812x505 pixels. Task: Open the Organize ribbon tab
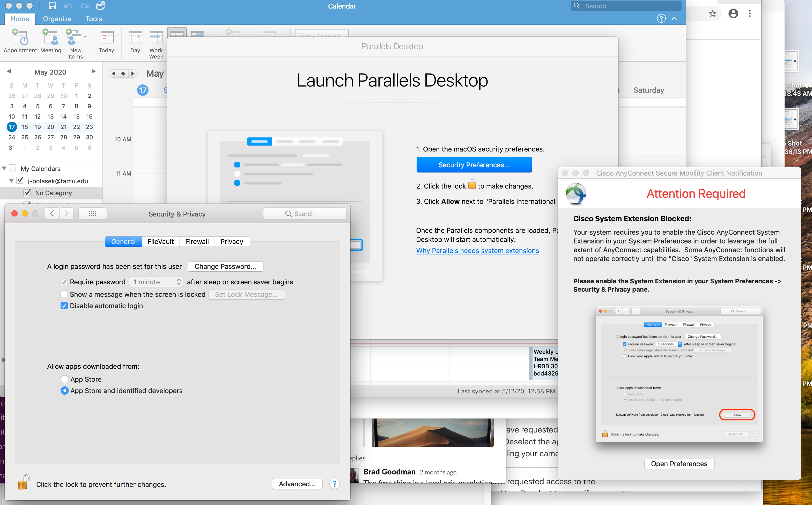(57, 19)
